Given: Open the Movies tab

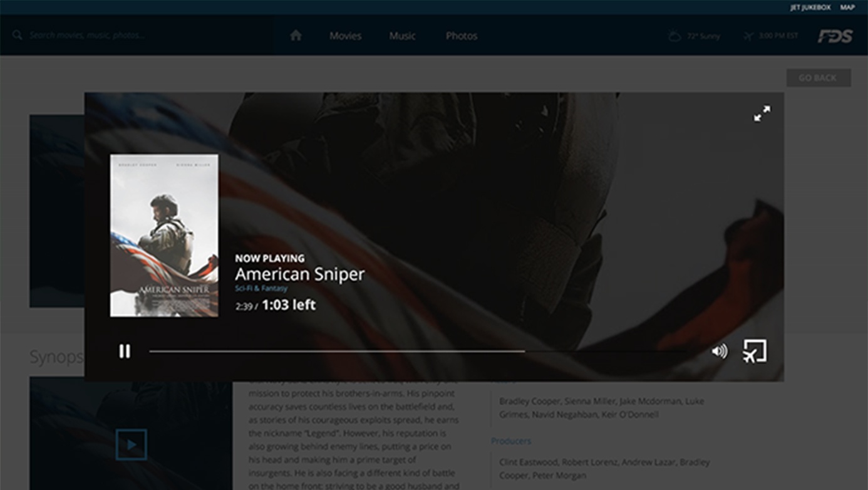Looking at the screenshot, I should pyautogui.click(x=346, y=36).
